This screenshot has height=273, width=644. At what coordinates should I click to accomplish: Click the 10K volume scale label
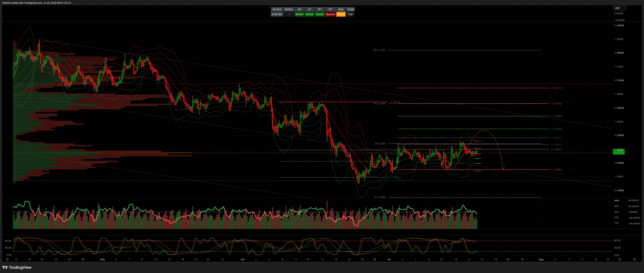[617, 223]
